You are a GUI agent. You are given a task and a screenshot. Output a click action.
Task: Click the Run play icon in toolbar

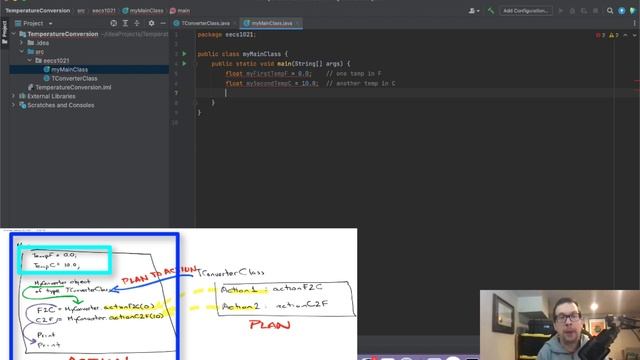pos(561,11)
